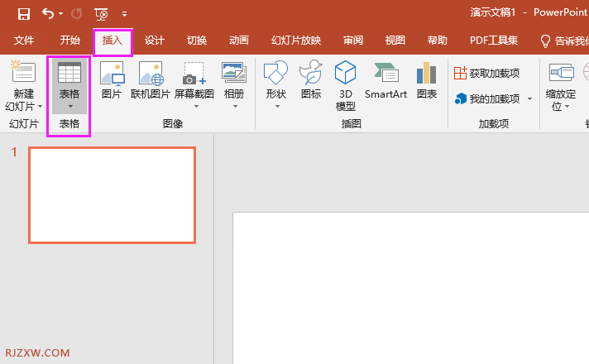Add a new slide with 新建幻灯片 icon
The image size is (589, 364).
23,71
